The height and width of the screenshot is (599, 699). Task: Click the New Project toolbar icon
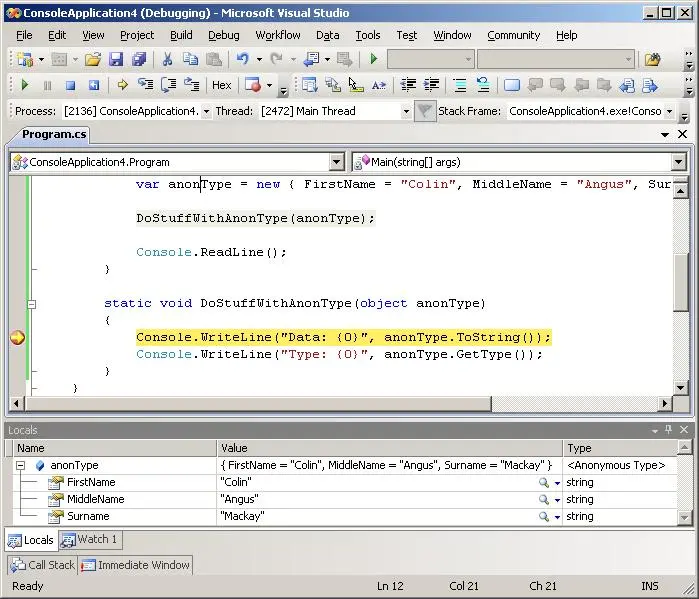point(25,59)
